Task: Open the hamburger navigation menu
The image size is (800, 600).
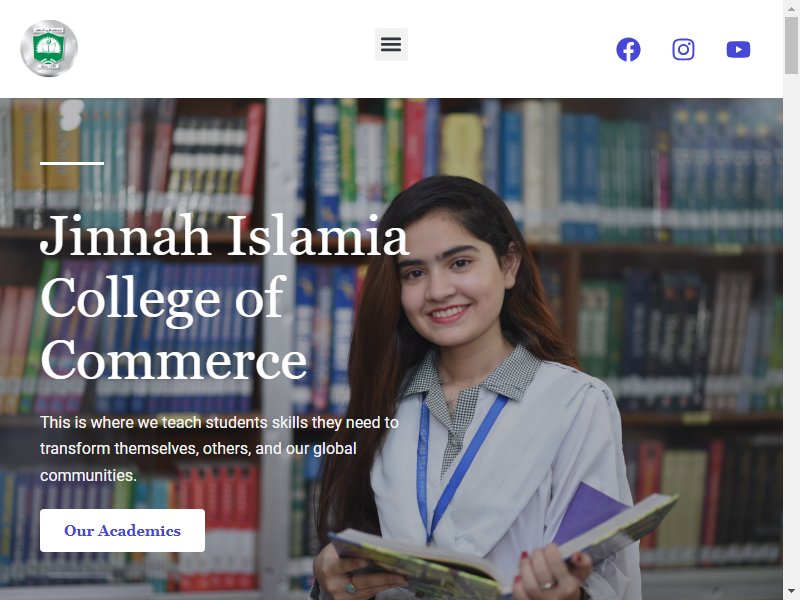Action: 391,44
